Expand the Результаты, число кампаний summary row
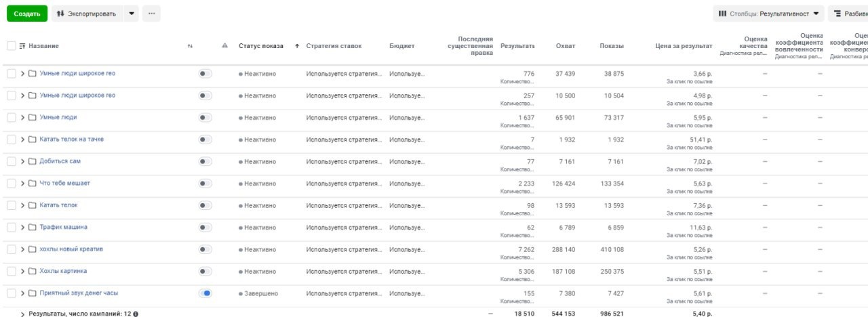 [22, 314]
